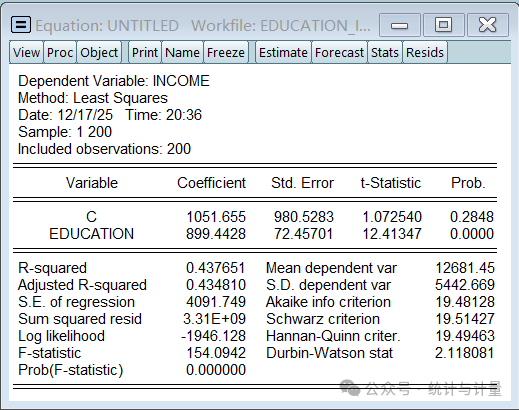The image size is (519, 410).
Task: Click the 'Coefficient' column header
Action: 211,183
